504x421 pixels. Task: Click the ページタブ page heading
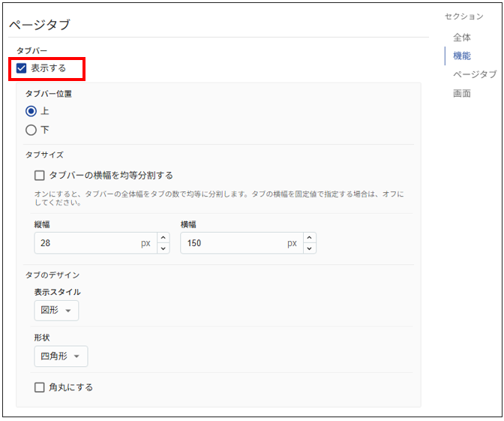pos(39,25)
